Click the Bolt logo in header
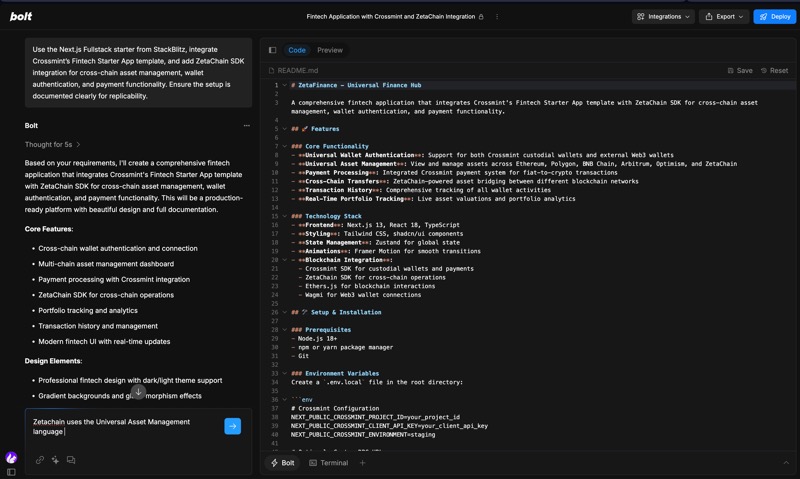Screen dimensions: 800x479 coord(21,17)
